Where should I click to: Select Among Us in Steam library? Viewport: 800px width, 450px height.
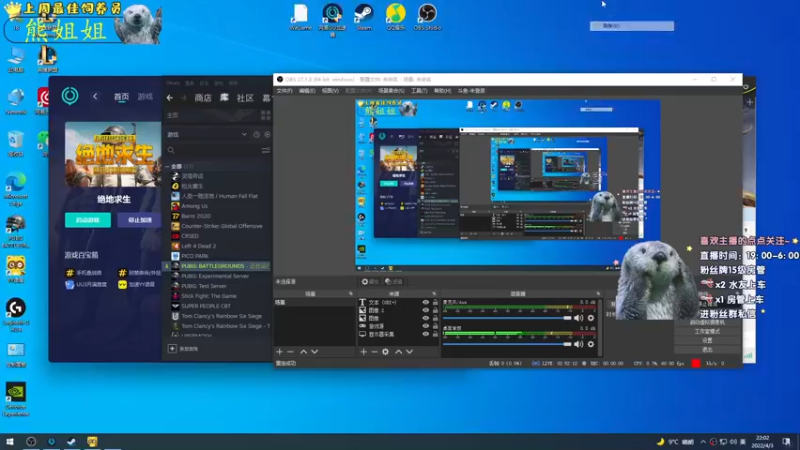(194, 206)
